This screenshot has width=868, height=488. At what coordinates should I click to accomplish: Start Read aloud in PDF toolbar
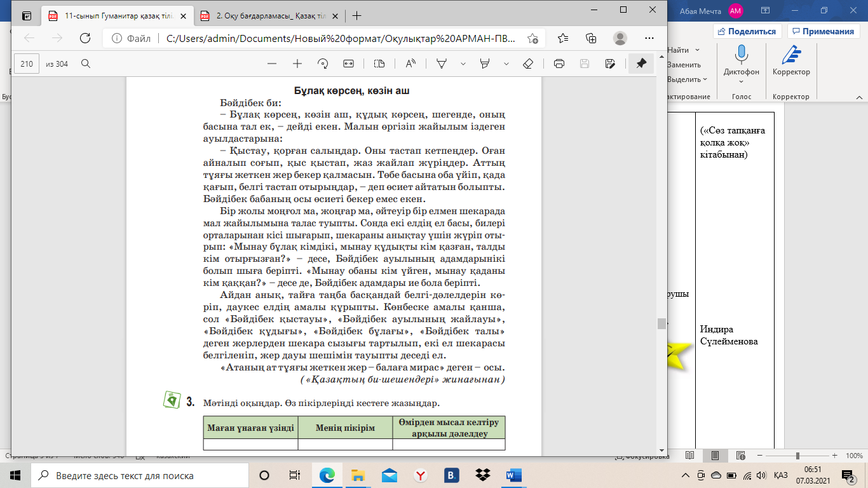tap(410, 64)
